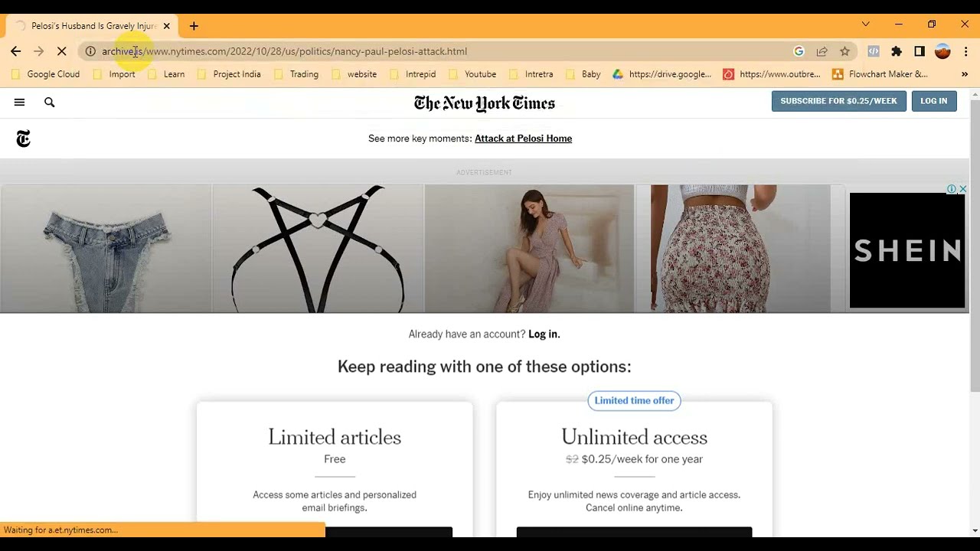Click the Unlimited access heading
The image size is (980, 551).
[x=634, y=437]
